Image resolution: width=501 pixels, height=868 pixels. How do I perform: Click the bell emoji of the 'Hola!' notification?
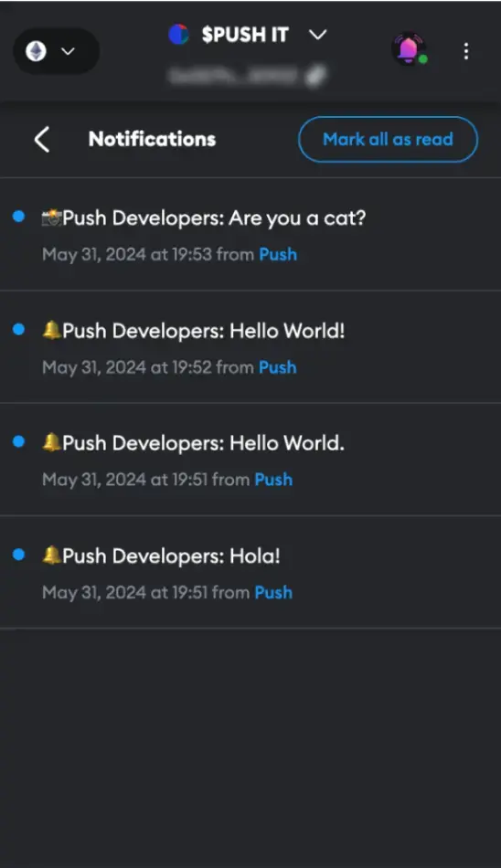[x=51, y=556]
